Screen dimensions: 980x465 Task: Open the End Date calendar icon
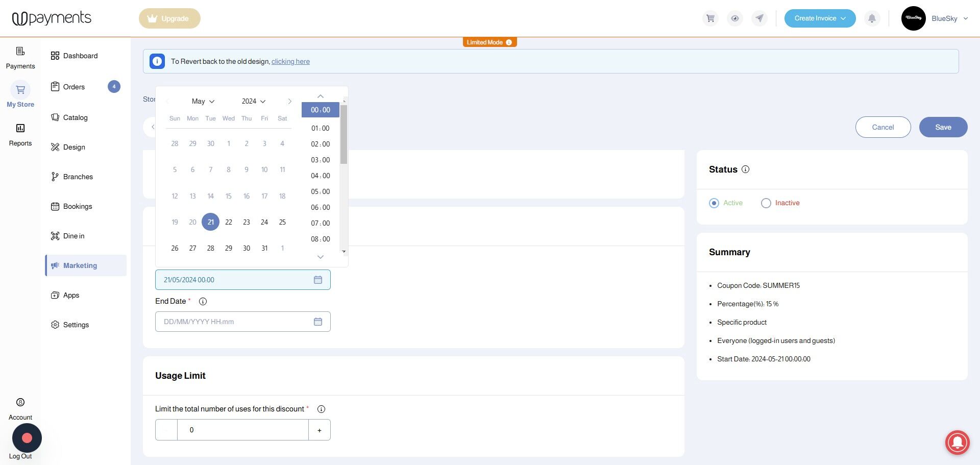pos(318,322)
